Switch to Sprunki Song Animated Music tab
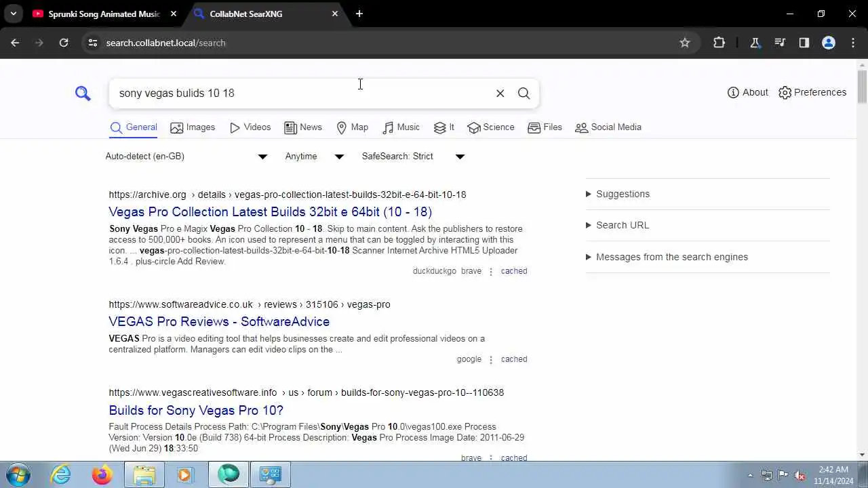The width and height of the screenshot is (868, 488). (x=96, y=14)
